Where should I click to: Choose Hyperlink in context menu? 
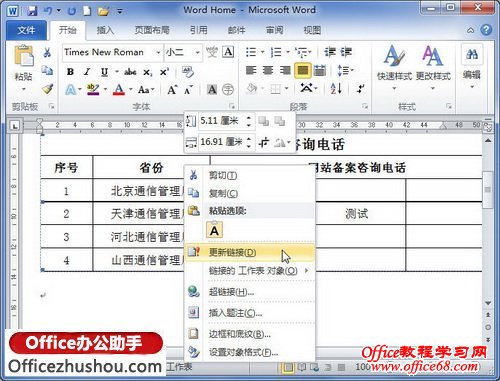tap(249, 292)
